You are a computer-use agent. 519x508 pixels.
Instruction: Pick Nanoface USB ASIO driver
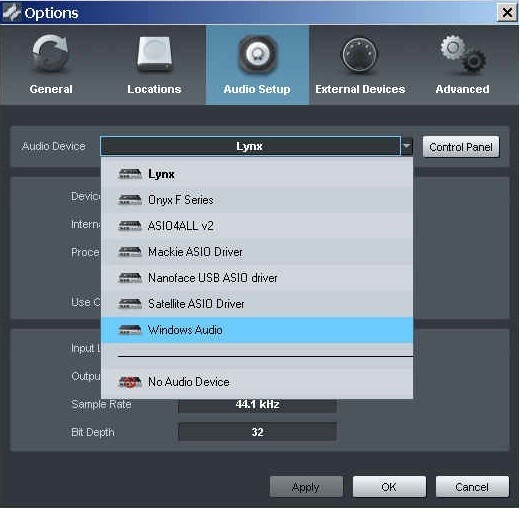click(x=257, y=278)
